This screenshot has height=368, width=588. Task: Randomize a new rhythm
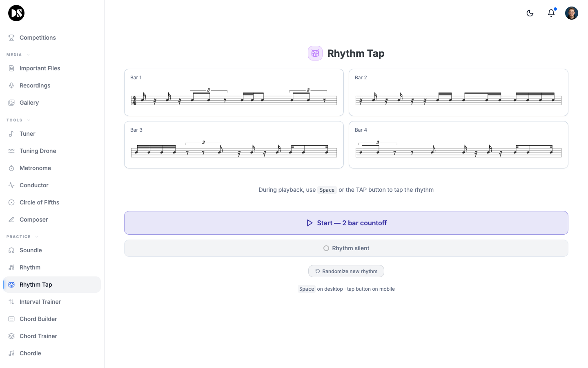click(346, 271)
